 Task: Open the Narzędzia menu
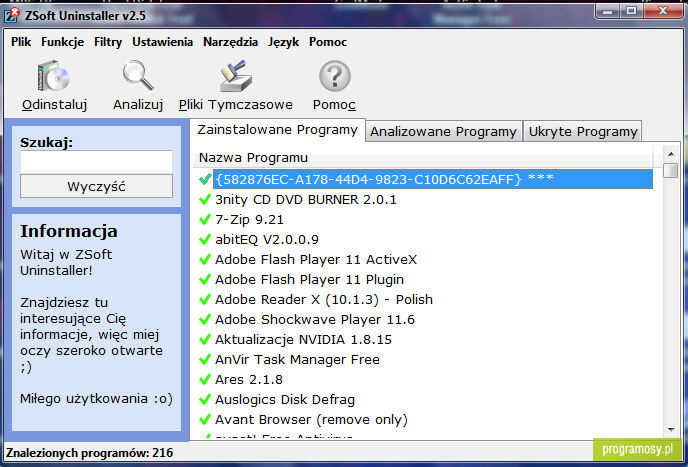(230, 42)
